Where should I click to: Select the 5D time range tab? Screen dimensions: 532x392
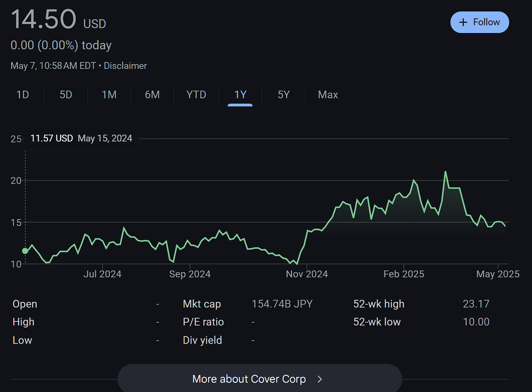coord(66,95)
